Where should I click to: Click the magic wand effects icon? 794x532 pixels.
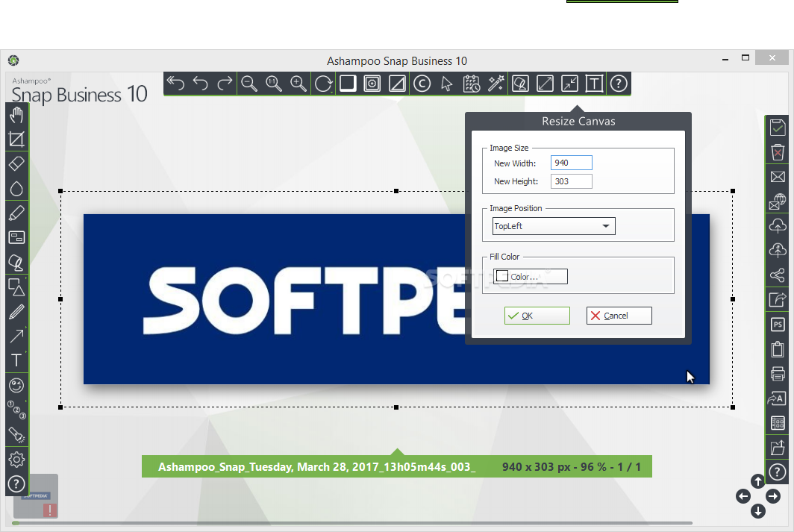click(496, 83)
